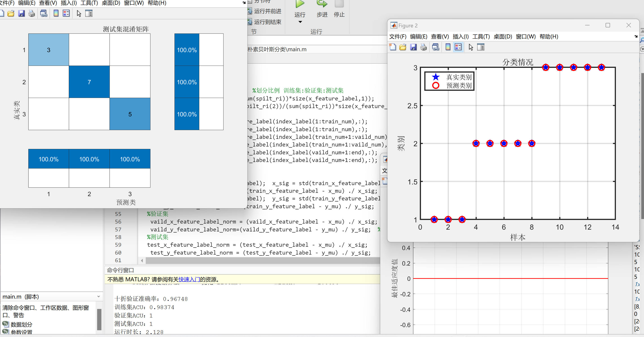Image resolution: width=644 pixels, height=337 pixels.
Task: Open 查看(V) menu in Figure 2
Action: pos(440,36)
